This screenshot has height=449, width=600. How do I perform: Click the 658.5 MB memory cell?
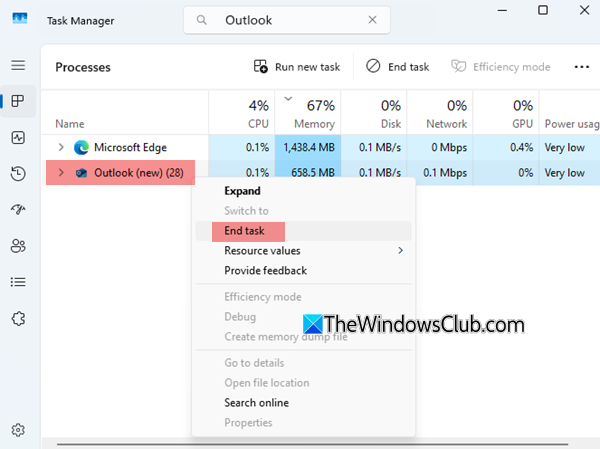[308, 173]
